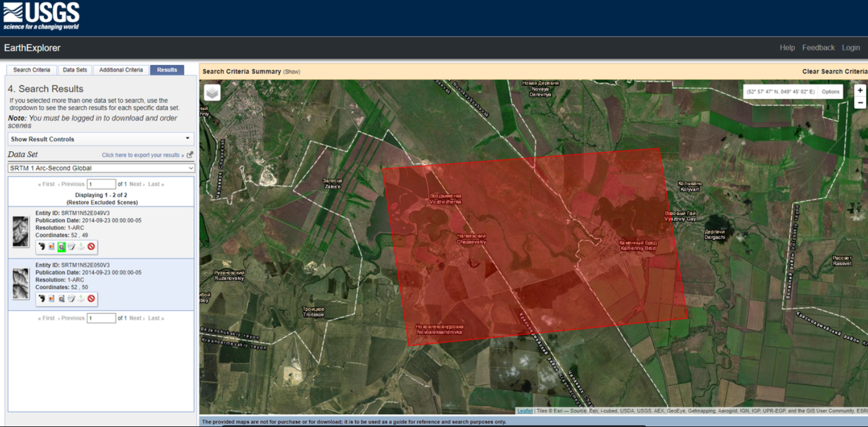Viewport: 868px width, 427px height.
Task: Open thumbnail of SRTM1N52E049V3 scene
Action: point(20,232)
